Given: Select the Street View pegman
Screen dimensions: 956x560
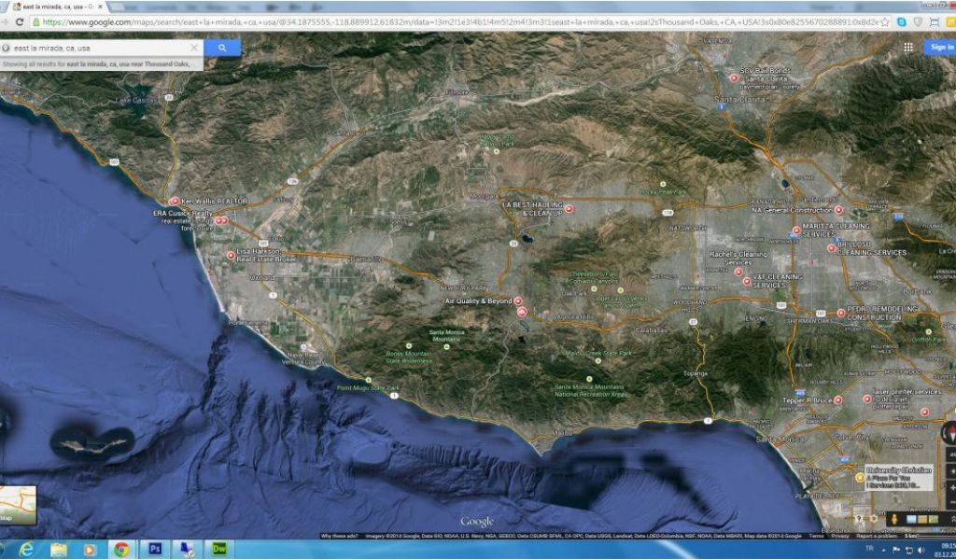Looking at the screenshot, I should coord(894,519).
